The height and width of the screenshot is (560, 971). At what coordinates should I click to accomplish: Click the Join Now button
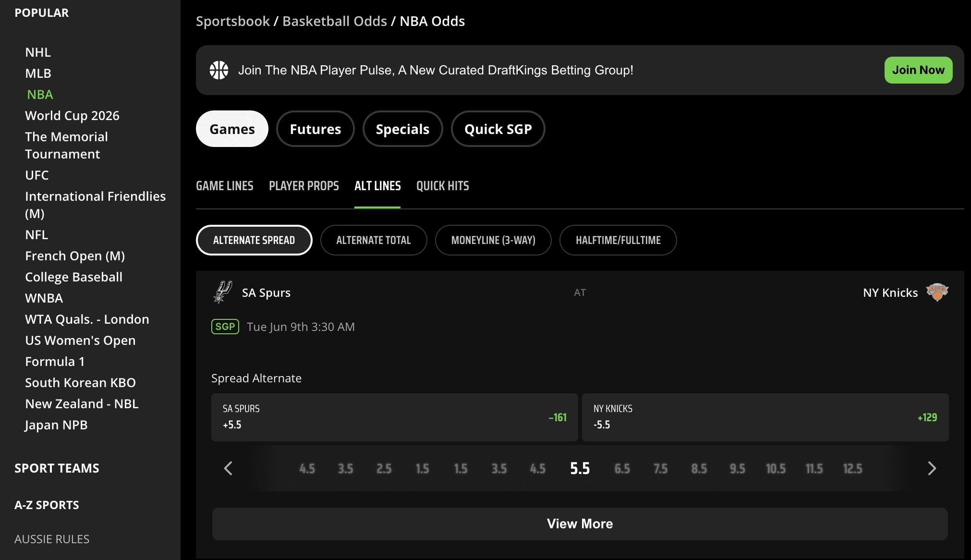(918, 70)
